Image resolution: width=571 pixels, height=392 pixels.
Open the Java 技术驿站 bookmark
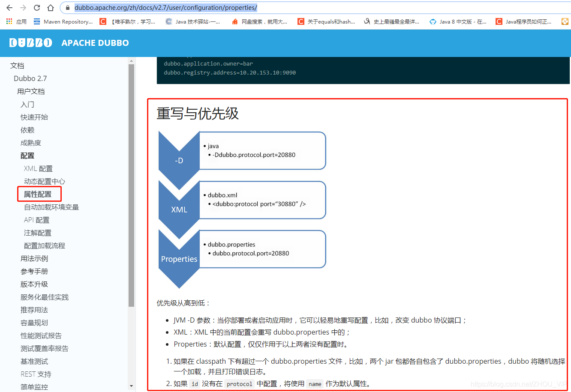(193, 21)
